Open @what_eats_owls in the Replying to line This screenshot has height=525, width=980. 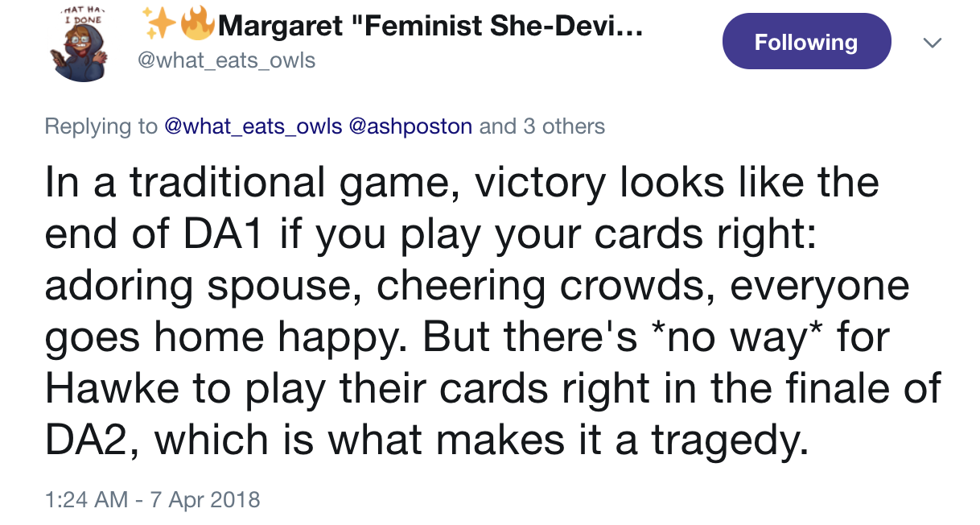click(x=253, y=126)
